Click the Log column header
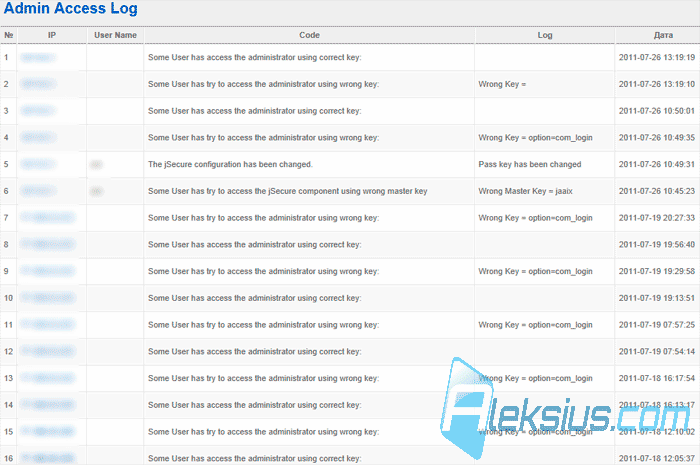700x465 pixels. point(545,35)
